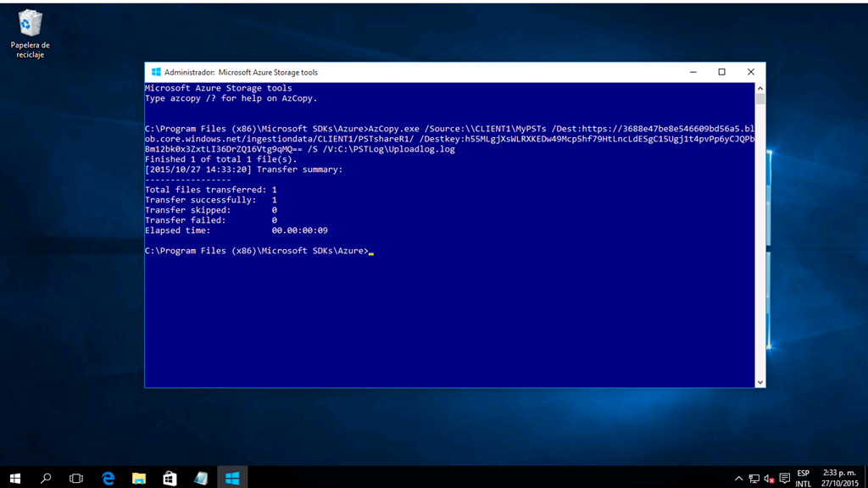
Task: Click the console scrollbar down arrow
Action: click(759, 382)
